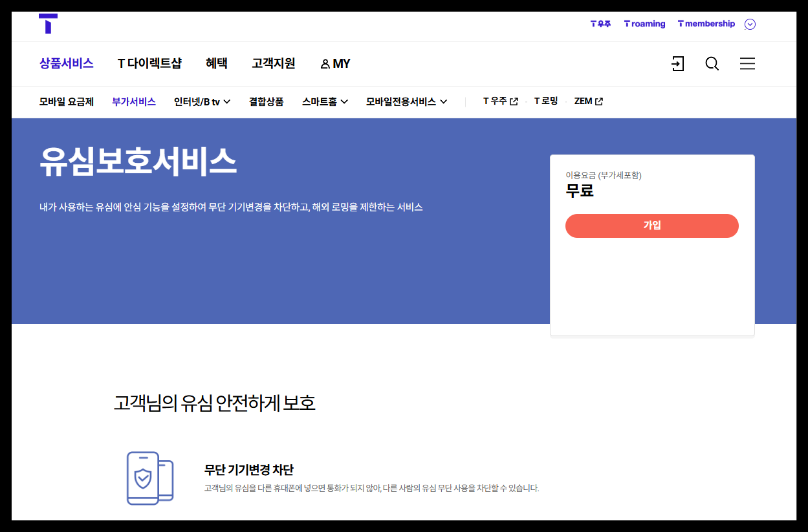Image resolution: width=808 pixels, height=532 pixels.
Task: Go to T우주 top link
Action: [x=600, y=24]
